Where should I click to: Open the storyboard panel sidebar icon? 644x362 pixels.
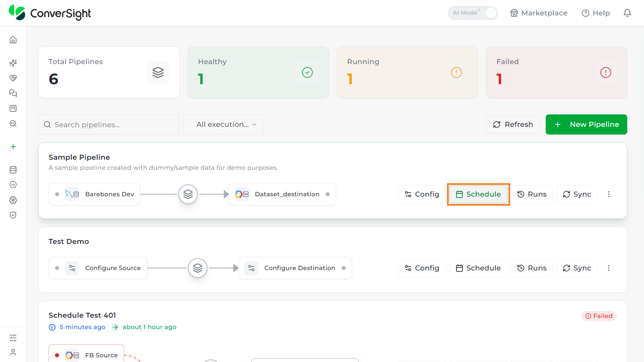point(13,108)
